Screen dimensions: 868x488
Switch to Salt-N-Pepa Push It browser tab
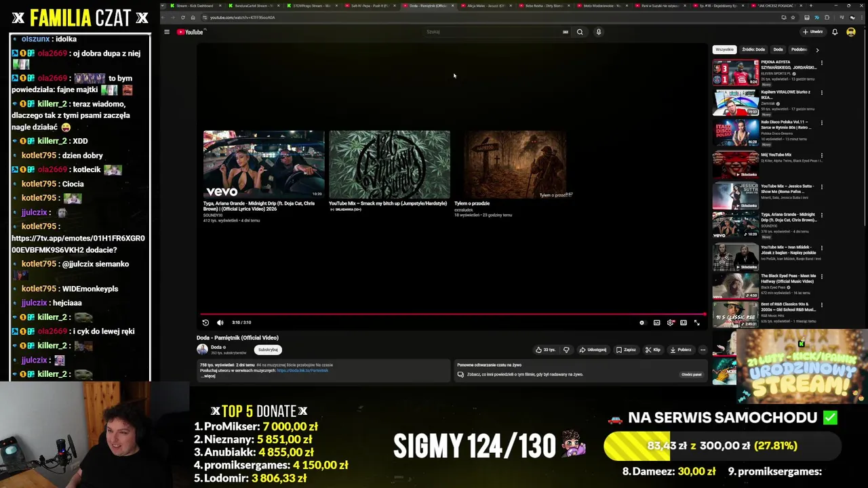[x=370, y=5]
